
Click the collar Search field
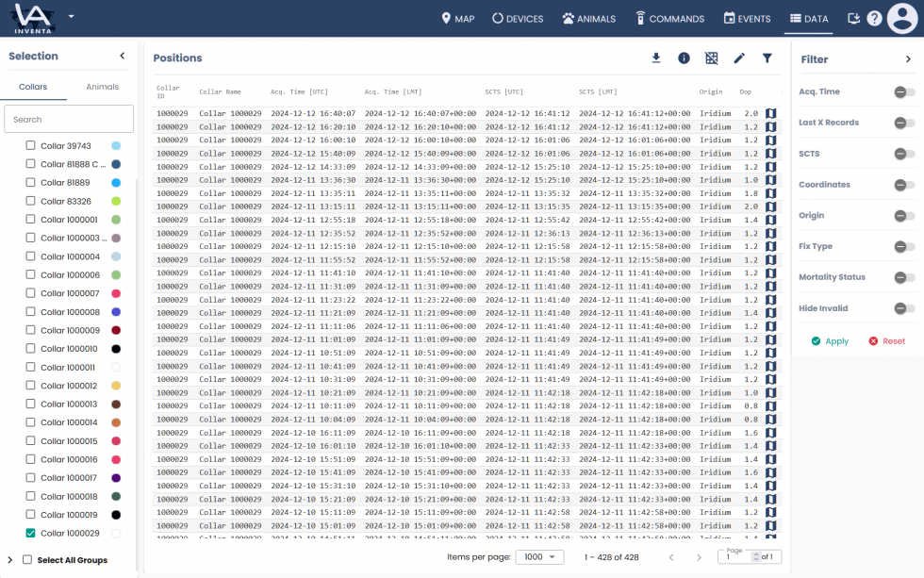point(69,120)
